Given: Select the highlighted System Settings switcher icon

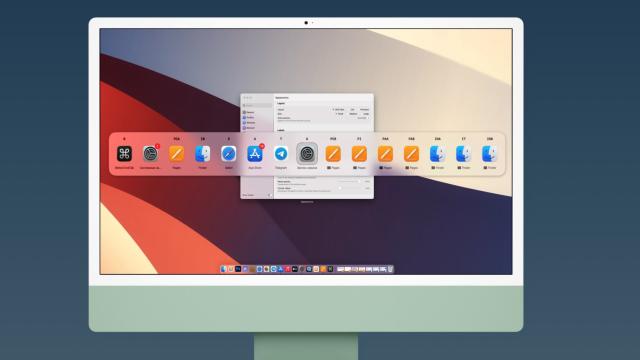Looking at the screenshot, I should 307,154.
